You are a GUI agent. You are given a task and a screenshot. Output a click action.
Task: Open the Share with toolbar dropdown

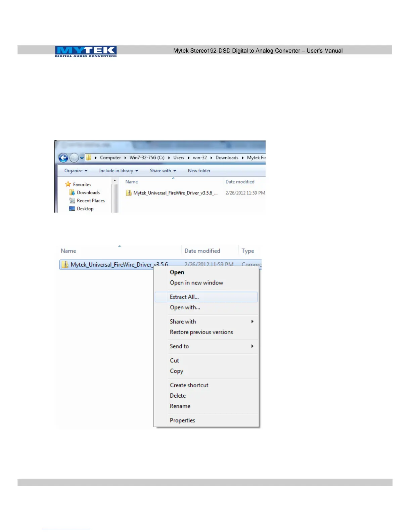pyautogui.click(x=163, y=171)
